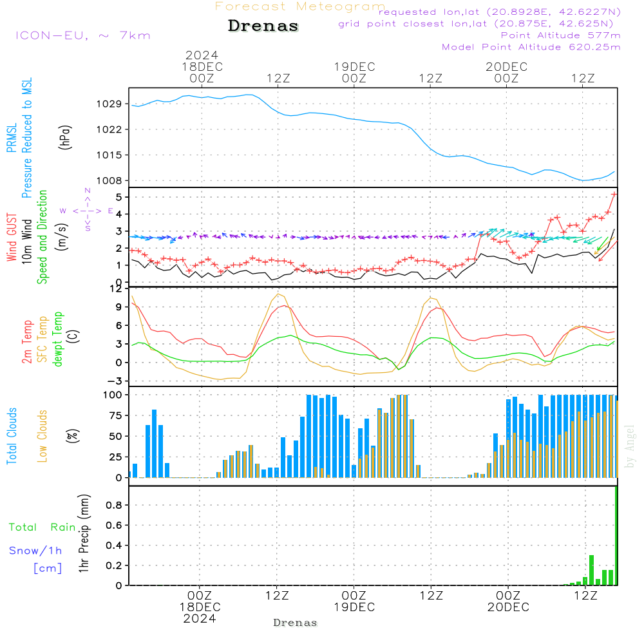
Task: Select the "25" cloud cover tick
Action: [x=116, y=457]
